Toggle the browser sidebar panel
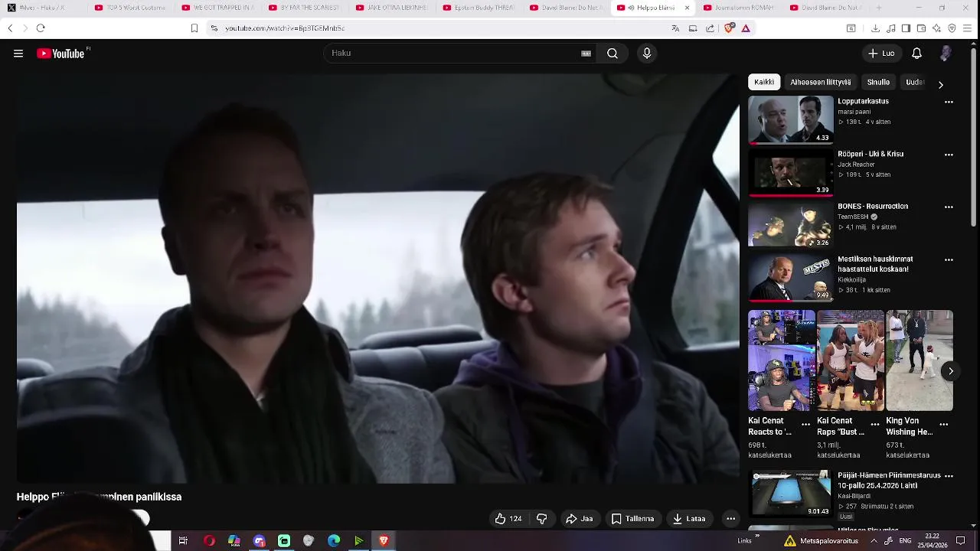Image resolution: width=980 pixels, height=551 pixels. 906,28
